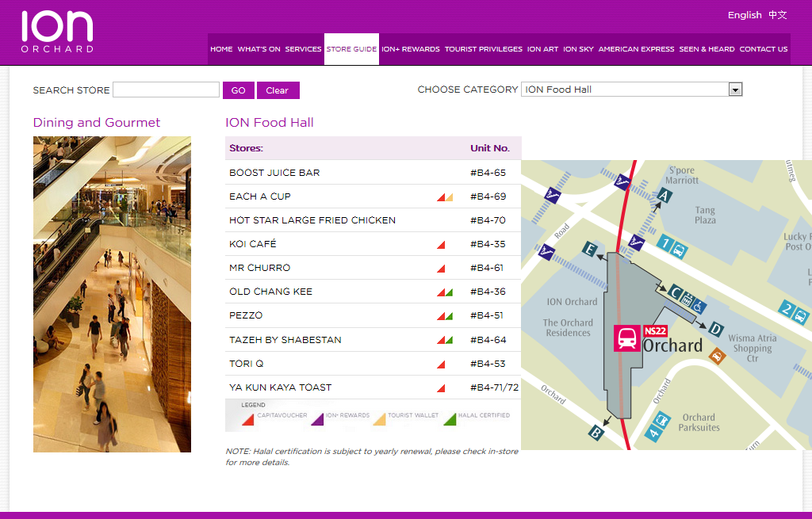Click the Clear button
Image resolution: width=812 pixels, height=519 pixels.
(278, 90)
